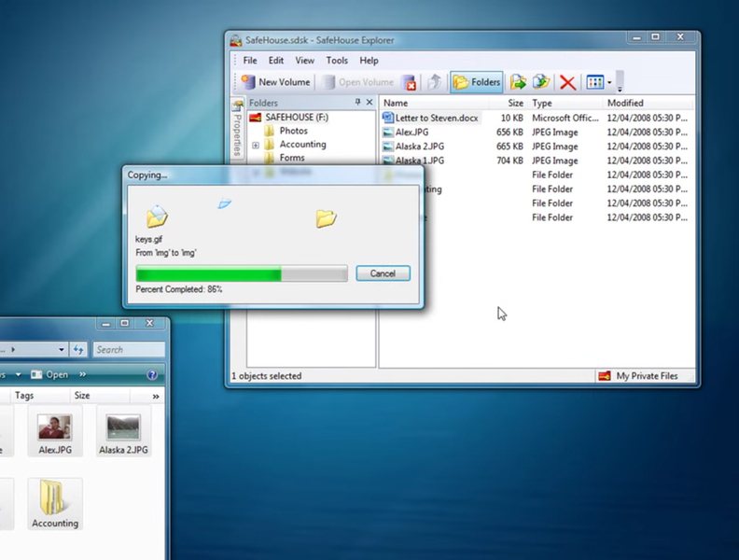Click the Word document icon beside Letter to Steven

[x=387, y=118]
